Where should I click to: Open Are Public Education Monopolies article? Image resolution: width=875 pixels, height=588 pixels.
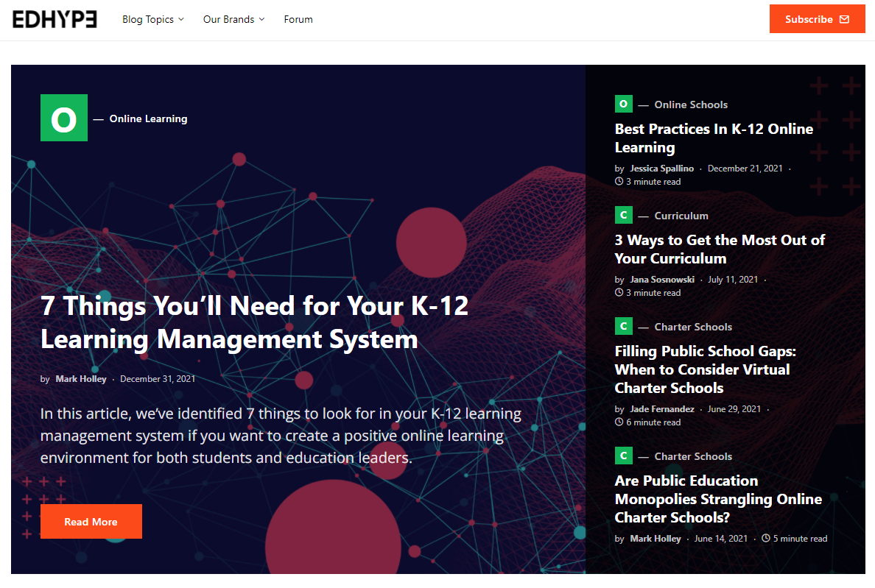(x=718, y=499)
